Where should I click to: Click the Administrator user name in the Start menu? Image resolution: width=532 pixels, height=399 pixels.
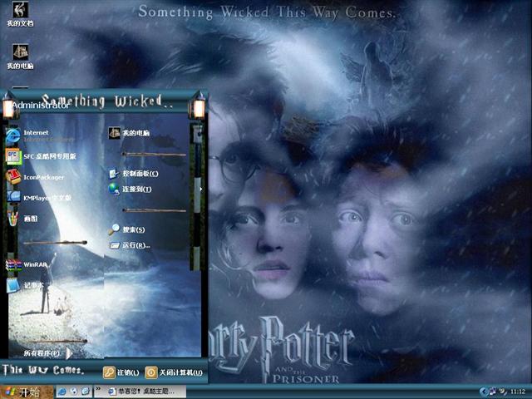[x=41, y=106]
